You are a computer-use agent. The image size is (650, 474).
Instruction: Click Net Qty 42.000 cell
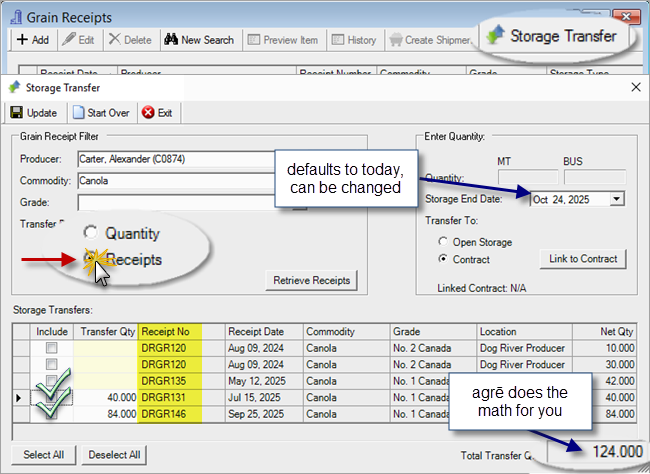[x=615, y=381]
